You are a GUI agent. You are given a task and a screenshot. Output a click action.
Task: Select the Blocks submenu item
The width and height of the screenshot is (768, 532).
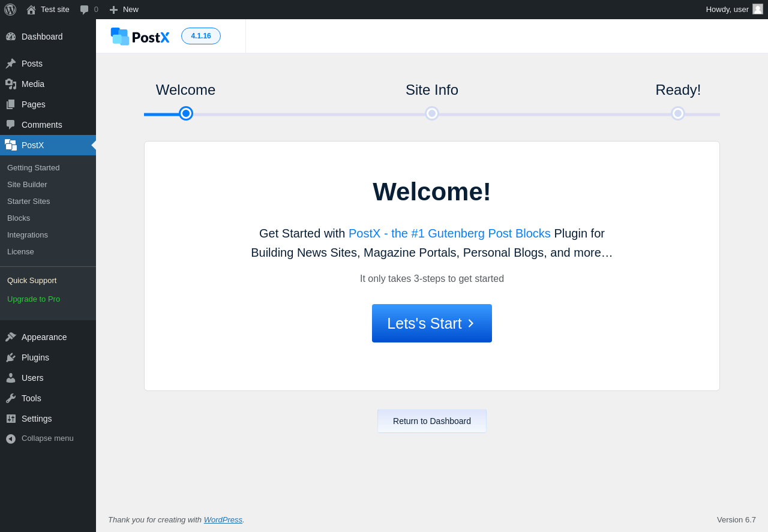(19, 218)
